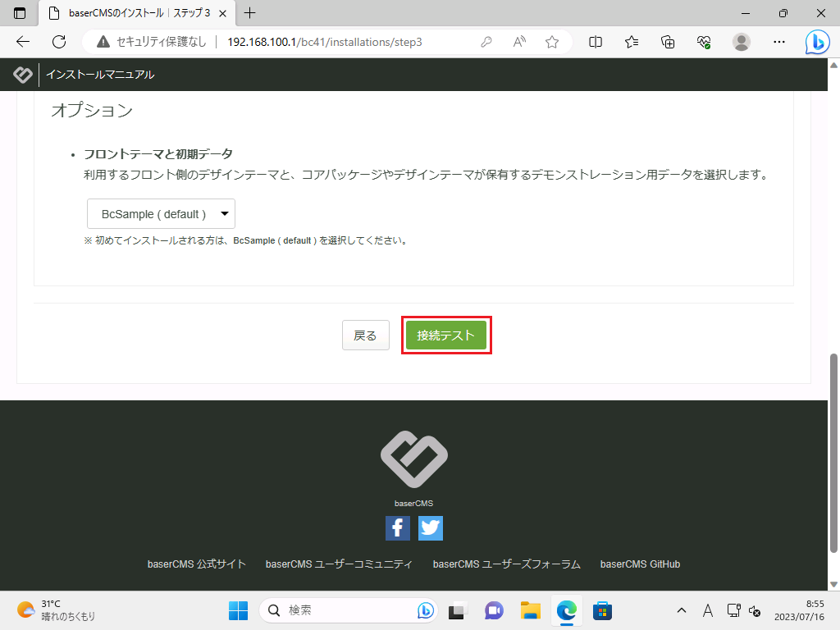The width and height of the screenshot is (840, 630).
Task: Click the Facebook icon in footer
Action: click(x=398, y=528)
